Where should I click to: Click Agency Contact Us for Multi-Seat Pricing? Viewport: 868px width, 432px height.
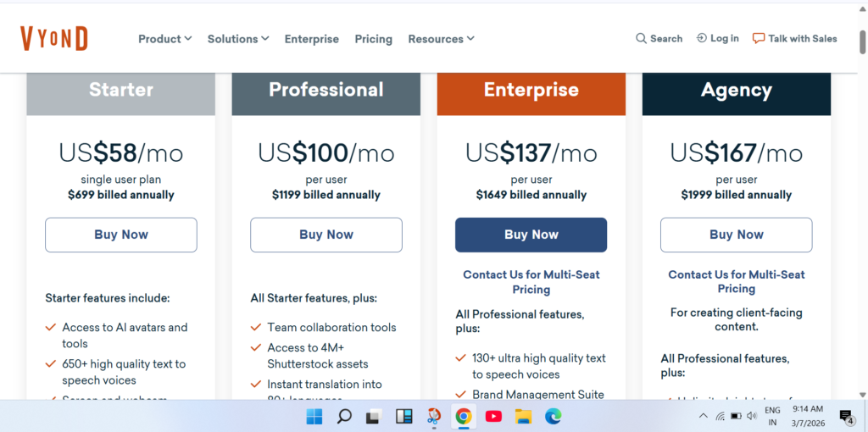[736, 281]
